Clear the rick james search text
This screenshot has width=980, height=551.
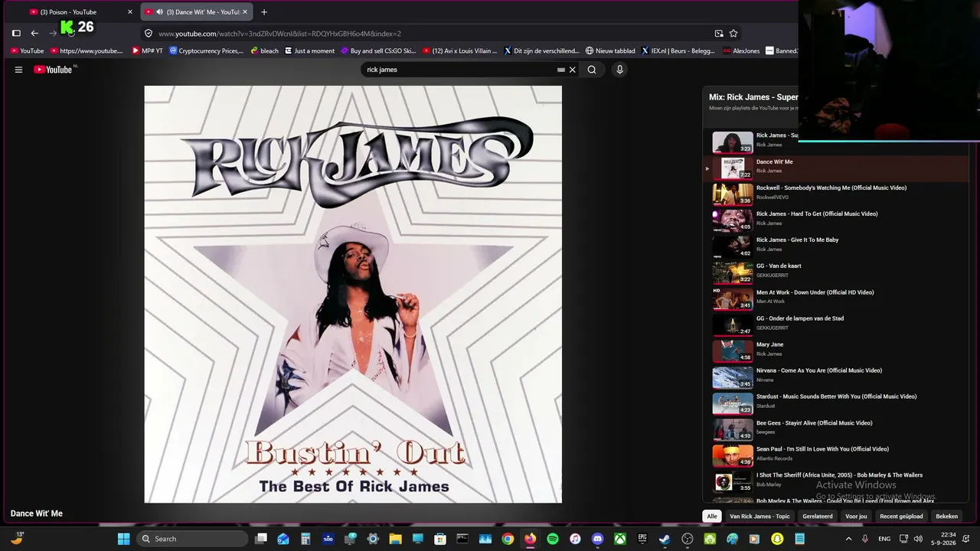pos(572,70)
